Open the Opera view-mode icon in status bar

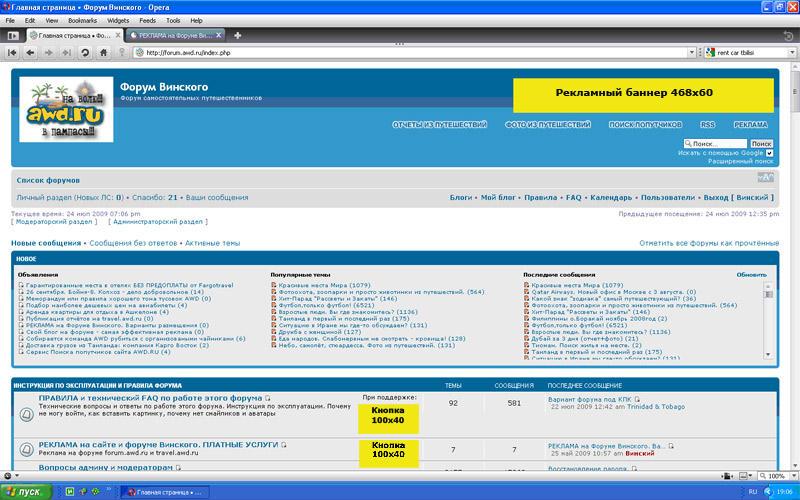[8, 476]
